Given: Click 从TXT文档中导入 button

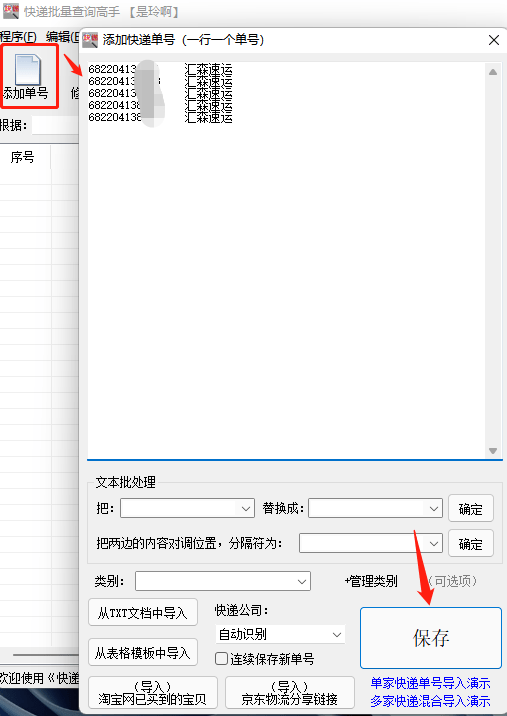Looking at the screenshot, I should pos(143,612).
